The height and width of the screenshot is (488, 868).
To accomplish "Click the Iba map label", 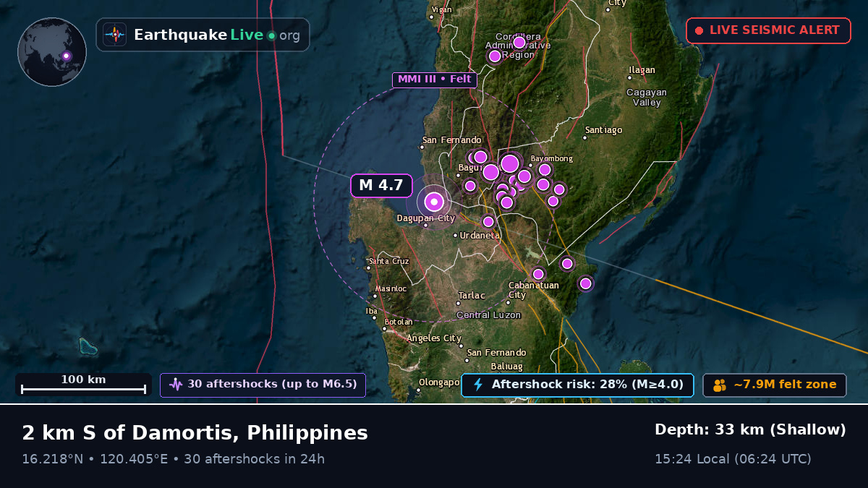I will click(x=372, y=311).
